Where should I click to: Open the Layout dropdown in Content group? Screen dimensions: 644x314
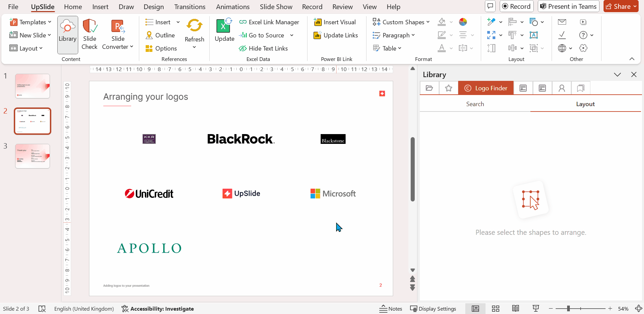26,48
